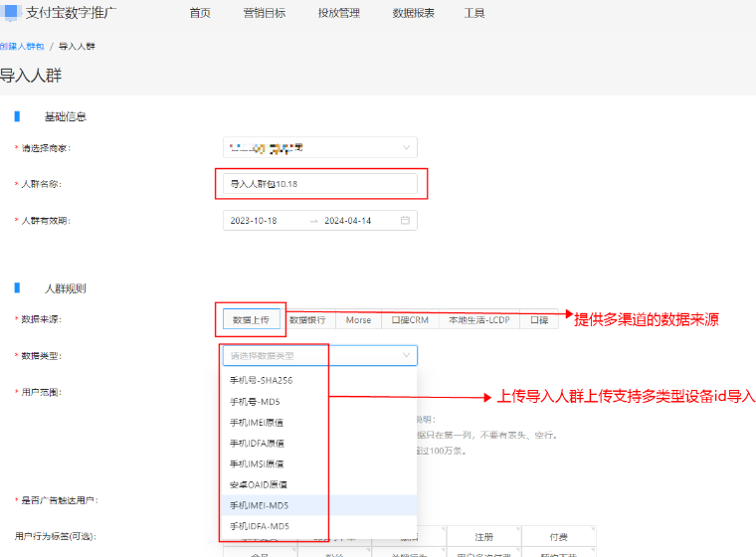
Task: Select the Morse data source
Action: click(358, 319)
